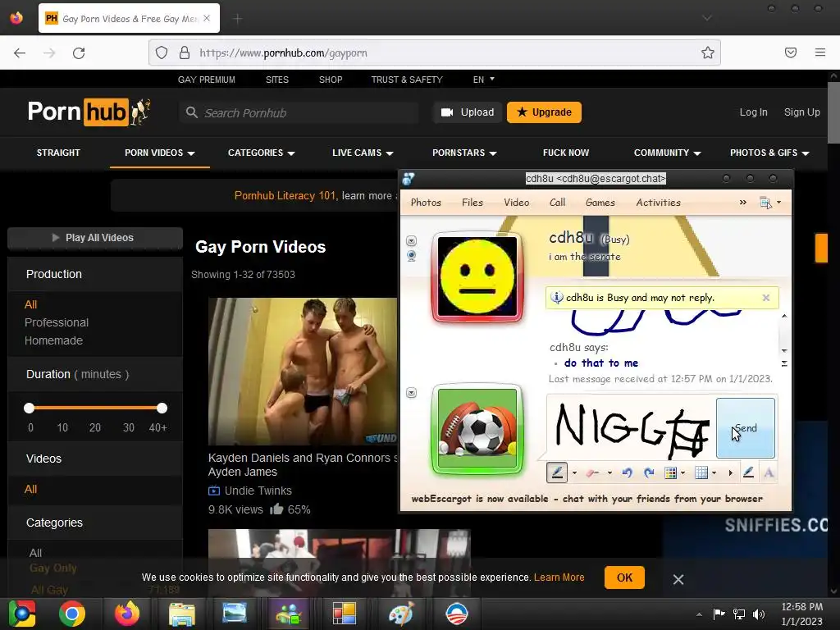Select Homemade production filter

point(53,340)
